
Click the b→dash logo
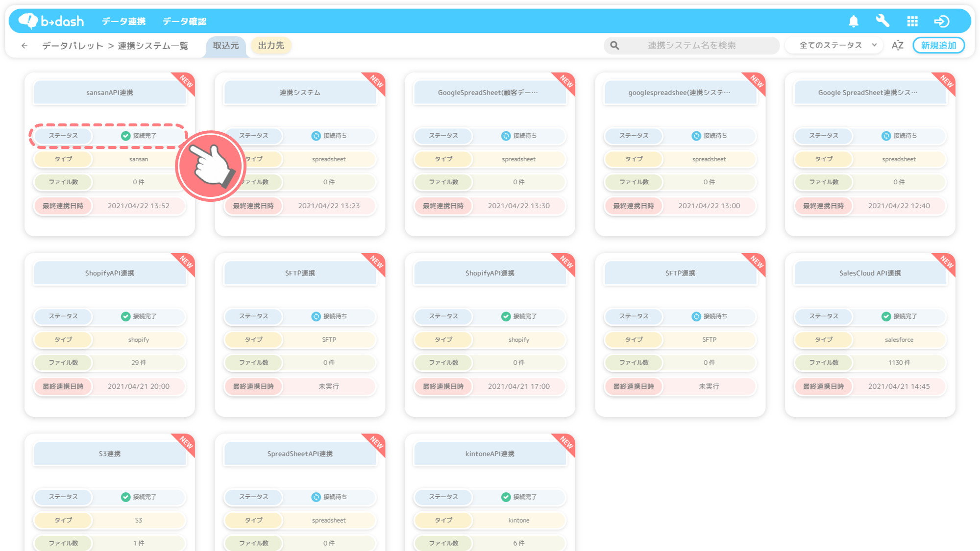51,21
